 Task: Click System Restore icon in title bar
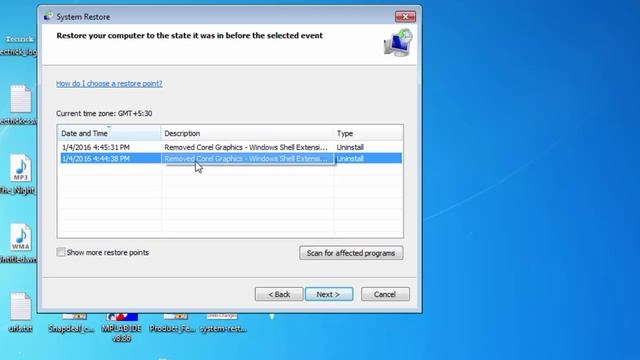tap(48, 17)
